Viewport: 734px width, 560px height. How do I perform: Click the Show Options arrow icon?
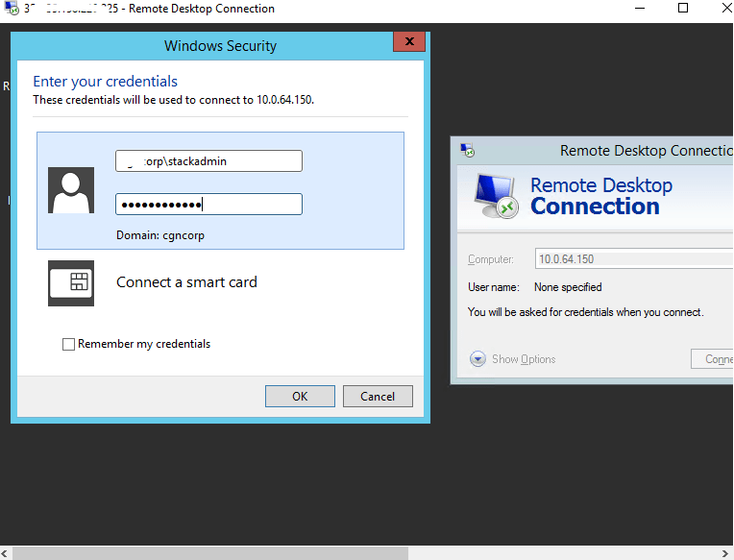tap(477, 359)
